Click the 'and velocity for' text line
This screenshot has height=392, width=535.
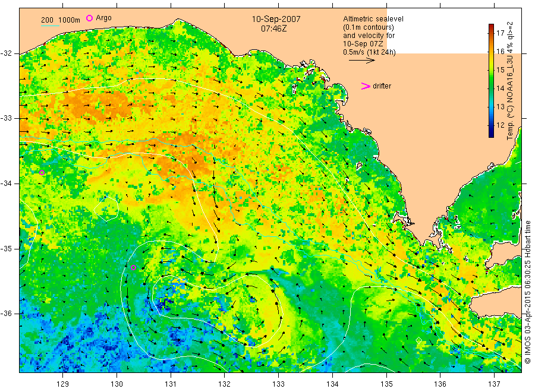[x=369, y=36]
